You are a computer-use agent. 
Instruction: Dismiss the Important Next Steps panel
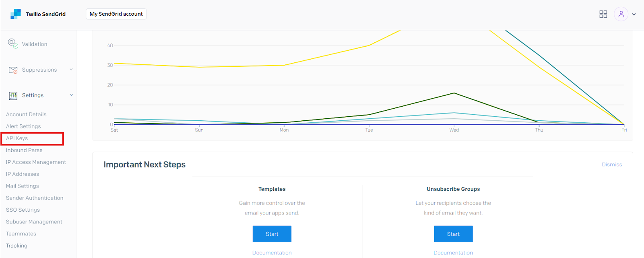(611, 165)
